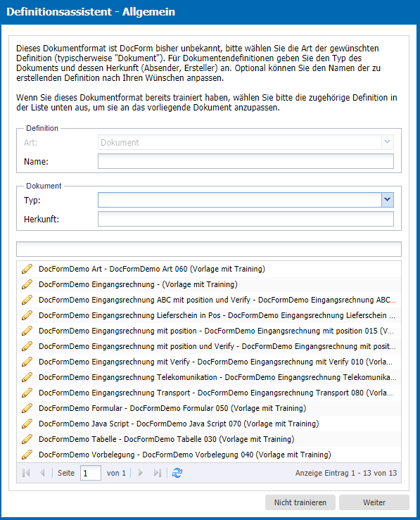Click pencil icon beside DocFormDemo Java Script
Screen dimensions: 420x520
click(x=27, y=424)
